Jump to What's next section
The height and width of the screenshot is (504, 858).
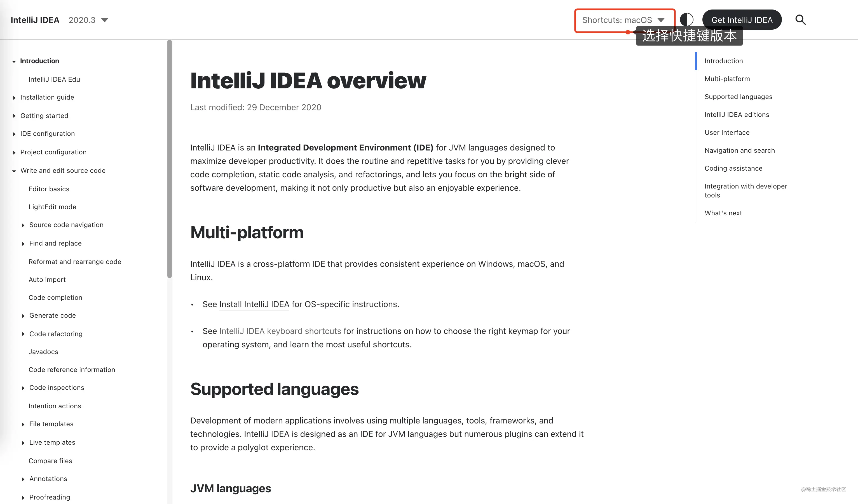(x=723, y=213)
